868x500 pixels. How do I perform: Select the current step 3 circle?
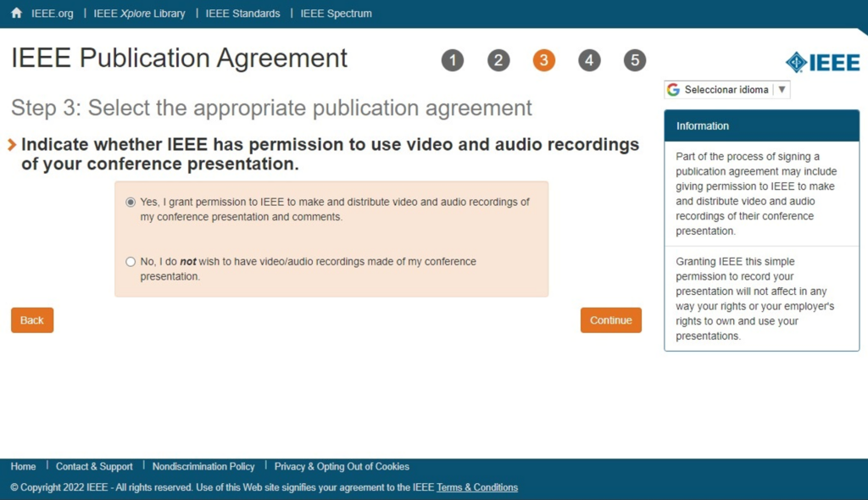click(543, 60)
